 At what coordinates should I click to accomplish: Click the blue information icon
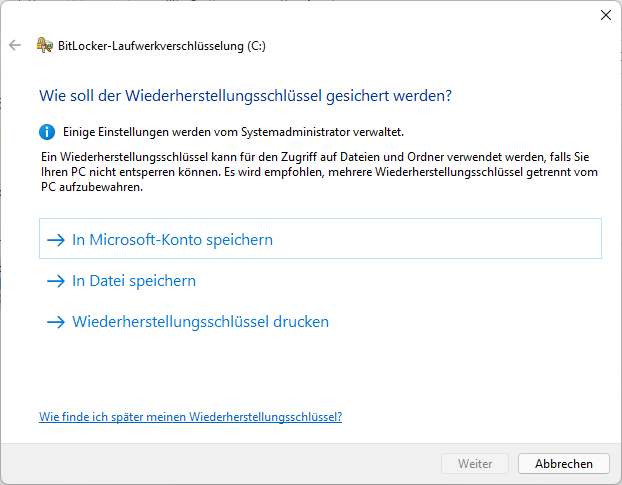[46, 131]
